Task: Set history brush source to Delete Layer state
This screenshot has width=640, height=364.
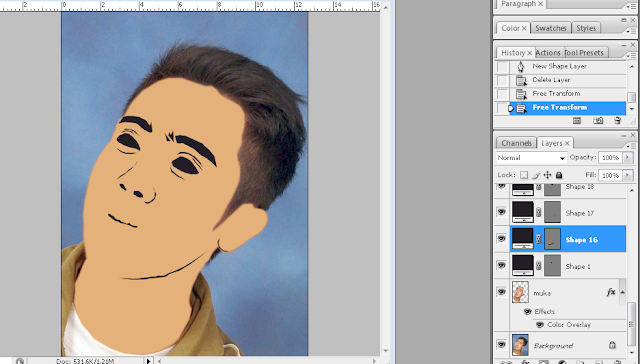Action: (x=502, y=80)
